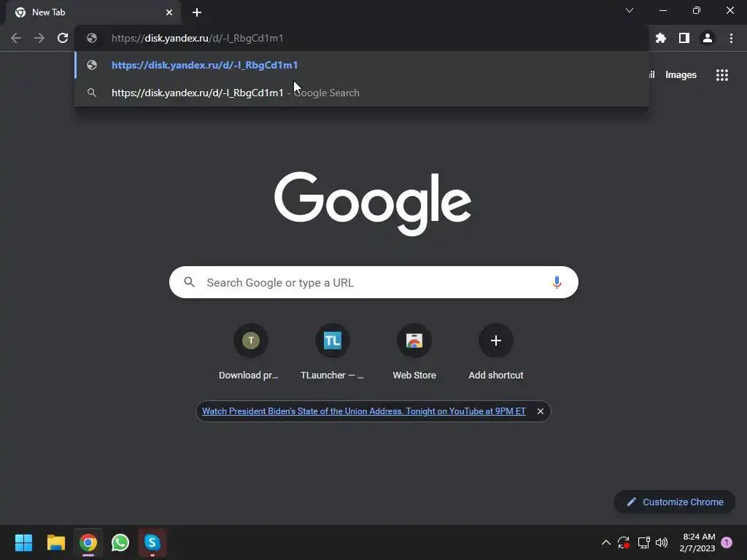This screenshot has width=747, height=560.
Task: Open the Web Store shortcut
Action: [414, 352]
